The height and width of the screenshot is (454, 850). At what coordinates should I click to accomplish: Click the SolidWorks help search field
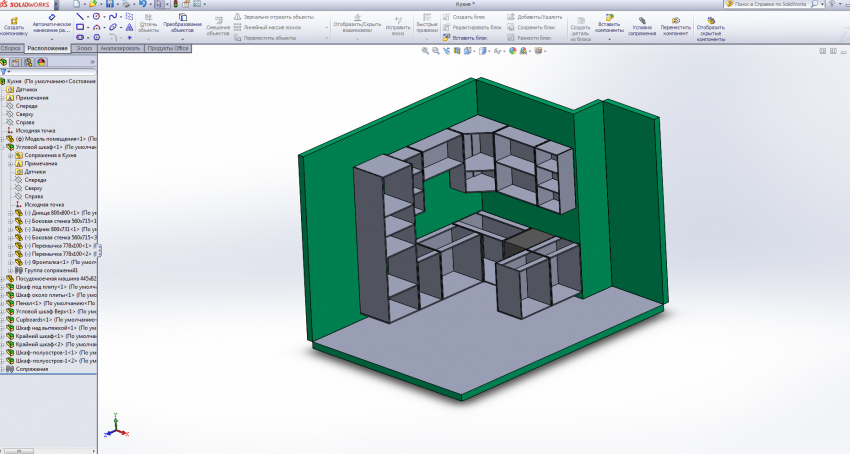pyautogui.click(x=768, y=4)
